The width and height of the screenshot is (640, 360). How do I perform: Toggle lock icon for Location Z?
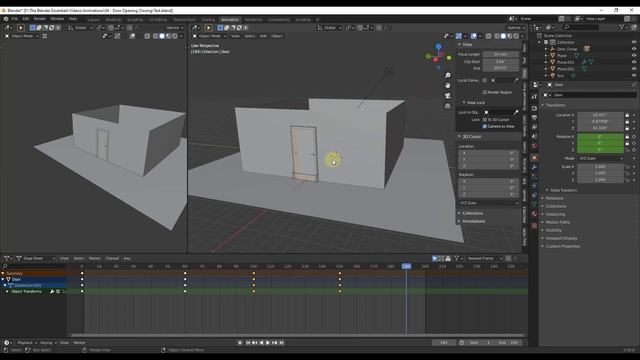point(627,128)
